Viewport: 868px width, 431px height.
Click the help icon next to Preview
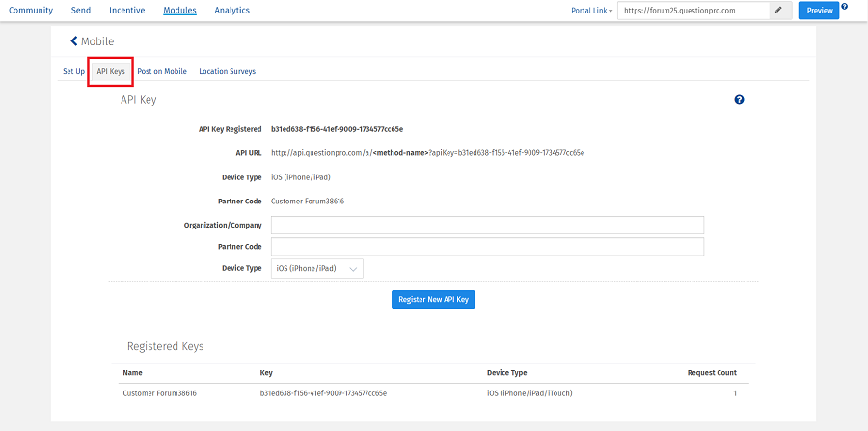click(845, 7)
